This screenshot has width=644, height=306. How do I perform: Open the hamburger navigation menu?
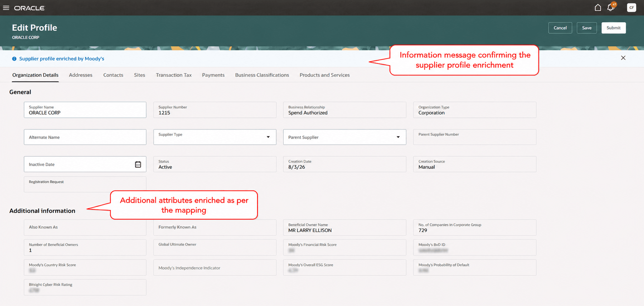6,8
